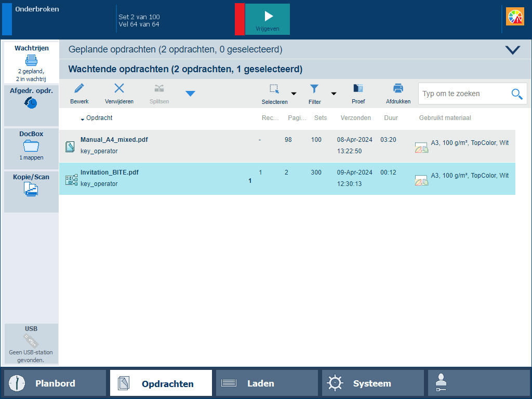Viewport: 532px width, 399px height.
Task: Switch to the Planbord tab
Action: point(55,383)
